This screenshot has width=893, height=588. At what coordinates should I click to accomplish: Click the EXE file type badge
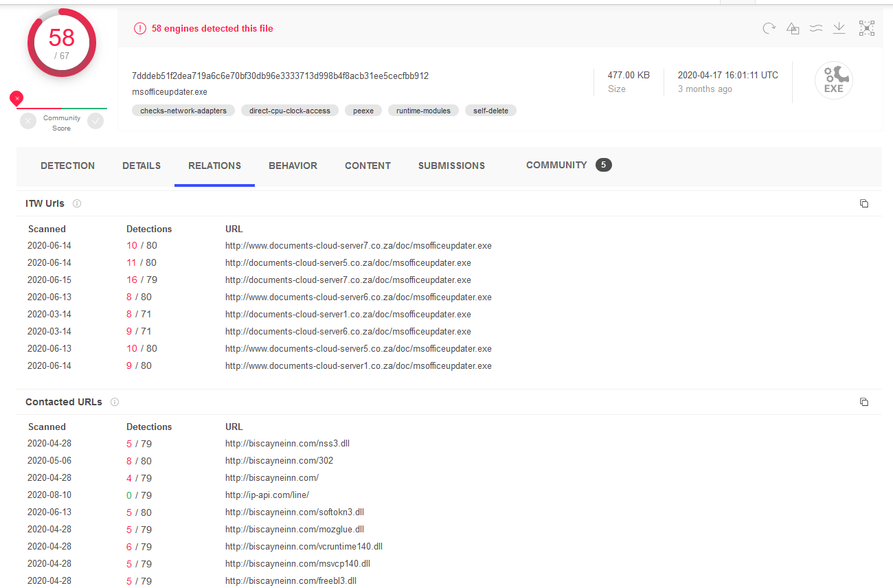tap(833, 80)
